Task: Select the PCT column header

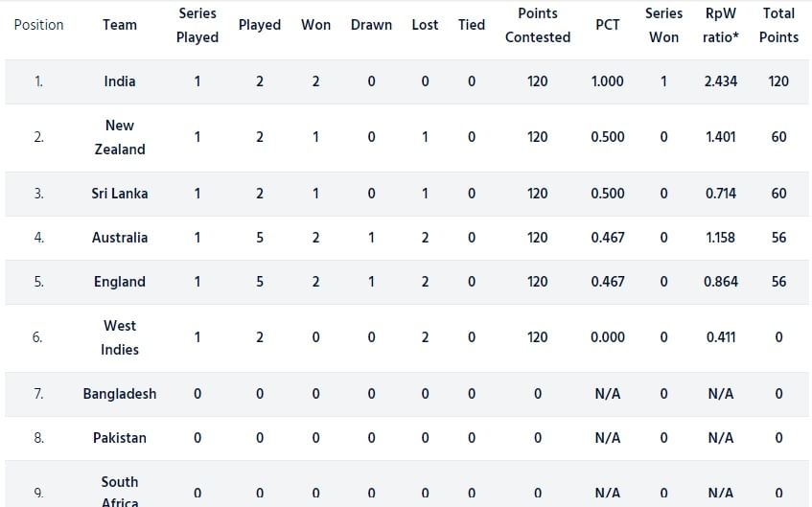Action: [x=608, y=25]
